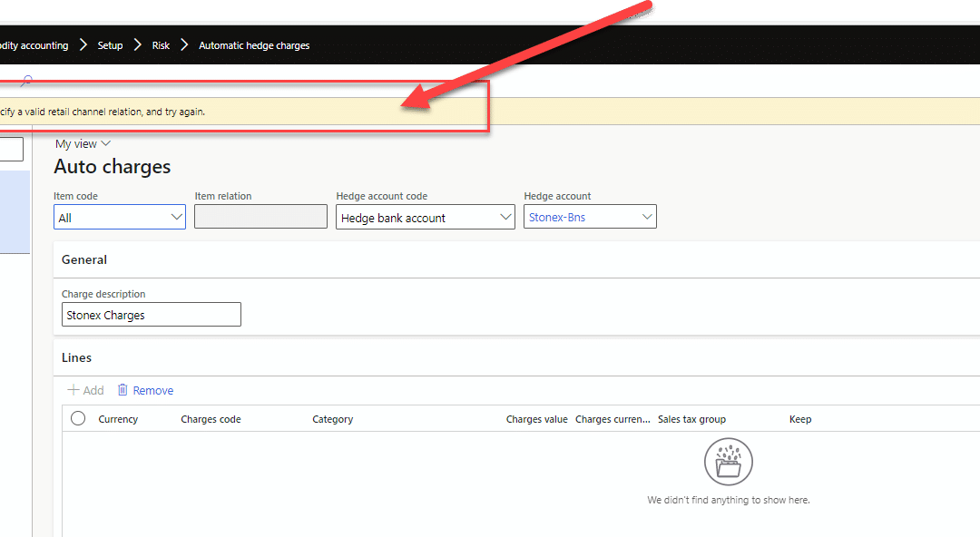Click the Remove button in Lines
This screenshot has width=980, height=537.
pyautogui.click(x=145, y=390)
